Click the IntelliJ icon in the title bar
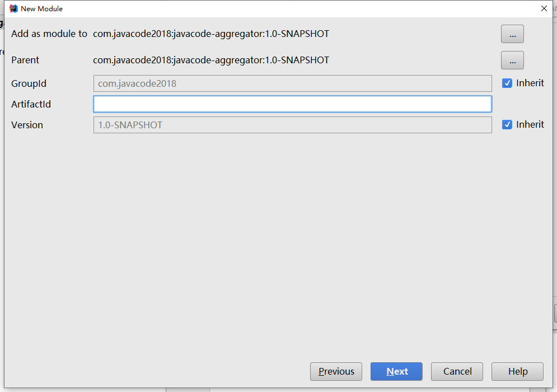The width and height of the screenshot is (557, 392). [13, 8]
